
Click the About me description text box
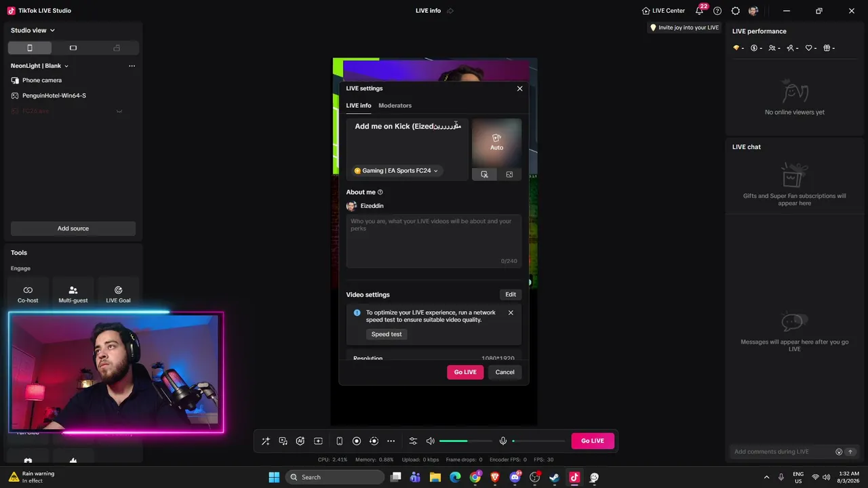[x=434, y=241]
